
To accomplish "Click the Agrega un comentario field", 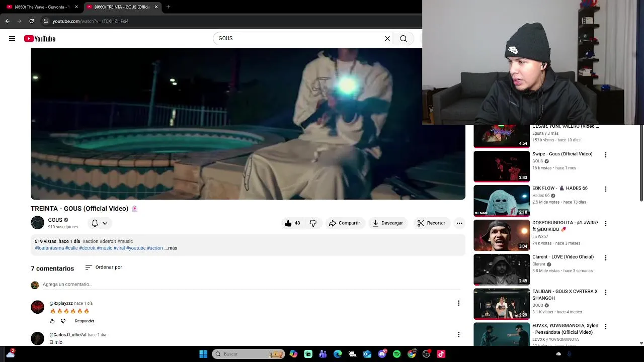I will coord(252,285).
